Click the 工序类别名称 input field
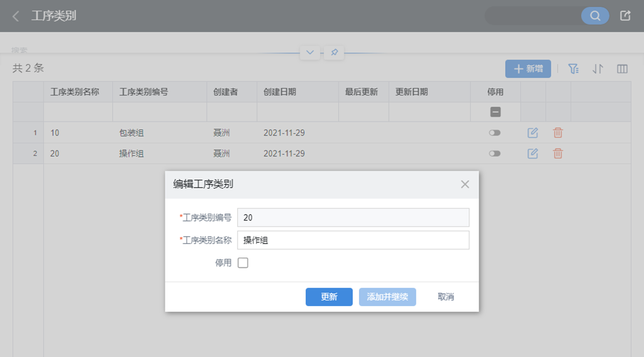644x357 pixels. tap(353, 240)
